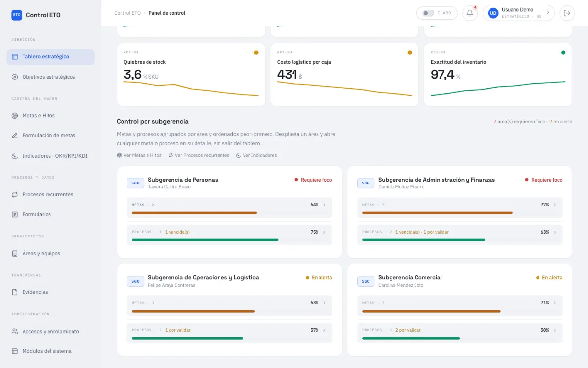
Task: Click the Ver Indicadores link
Action: pos(256,155)
